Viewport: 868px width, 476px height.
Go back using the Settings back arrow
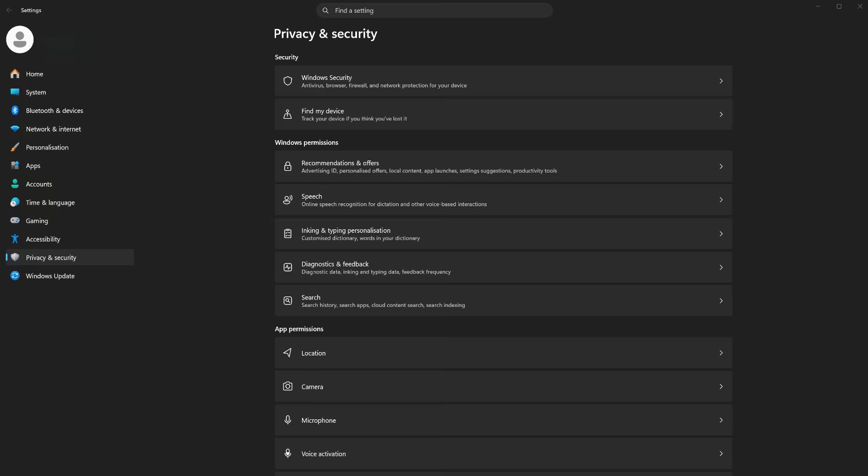[x=9, y=10]
